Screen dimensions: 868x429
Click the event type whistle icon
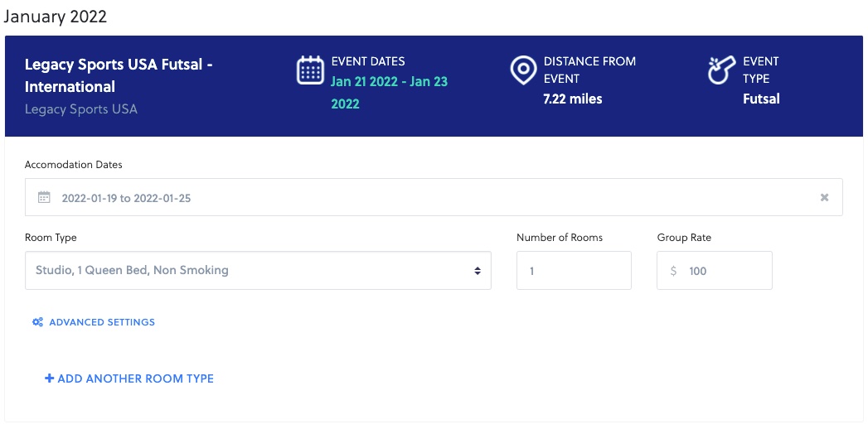point(721,70)
